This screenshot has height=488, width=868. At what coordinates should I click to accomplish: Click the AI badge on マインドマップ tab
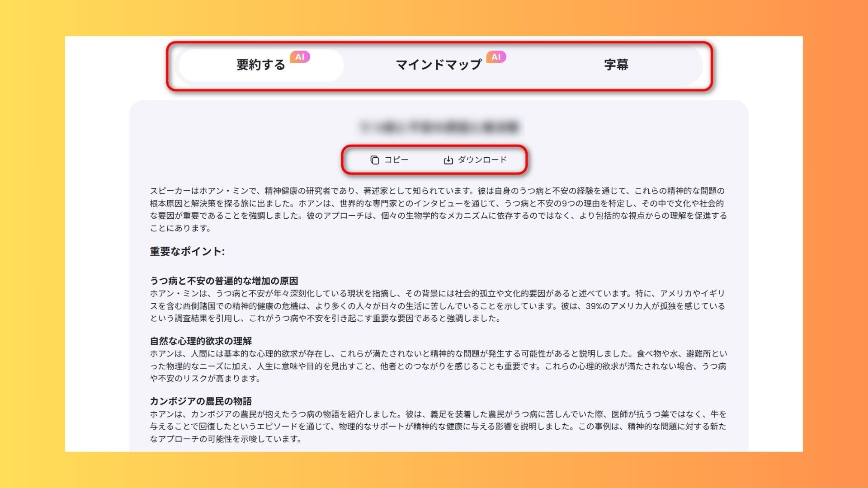(x=496, y=57)
